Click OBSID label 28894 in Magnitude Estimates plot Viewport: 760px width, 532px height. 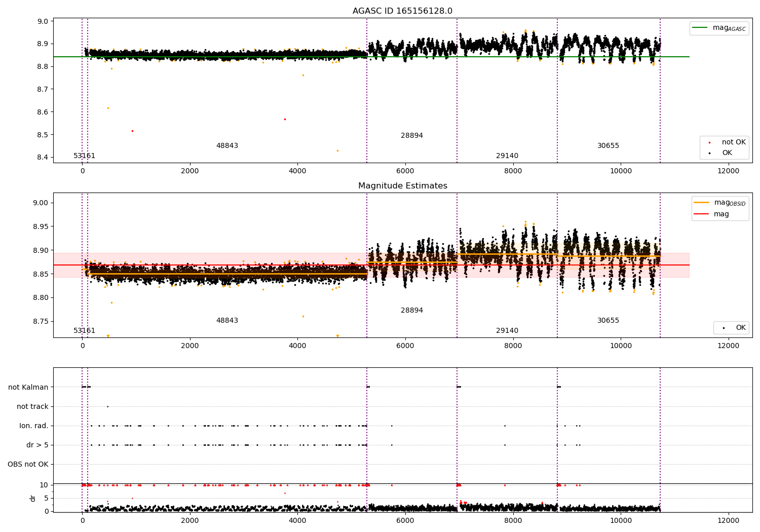[x=412, y=311]
